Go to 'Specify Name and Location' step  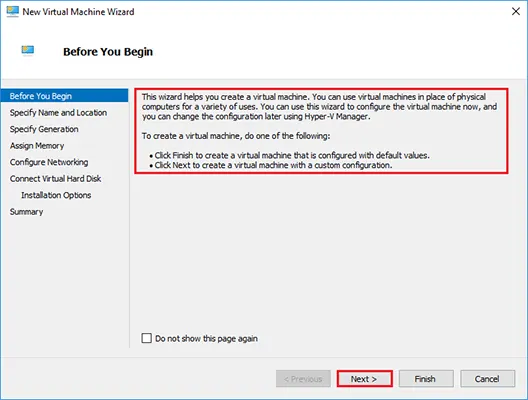tap(58, 112)
